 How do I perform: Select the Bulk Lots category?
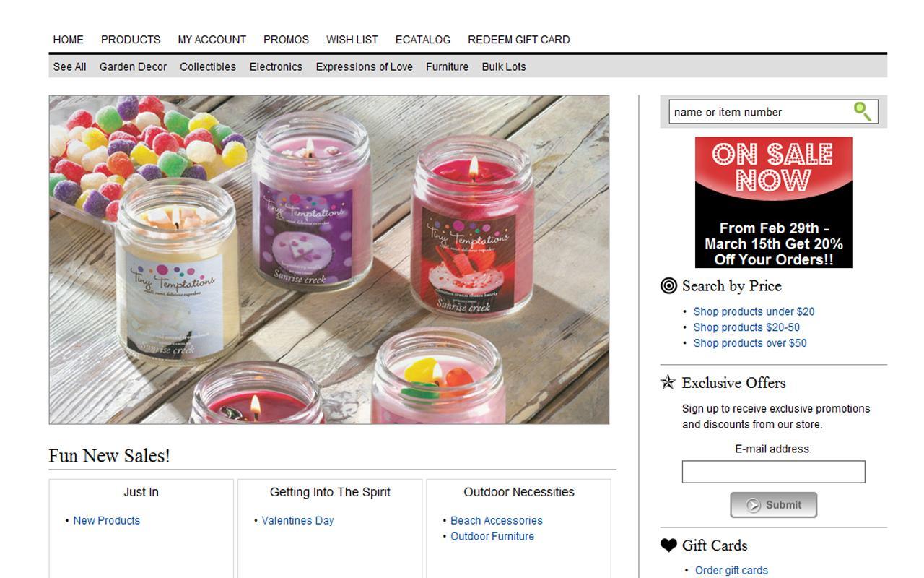[x=504, y=66]
